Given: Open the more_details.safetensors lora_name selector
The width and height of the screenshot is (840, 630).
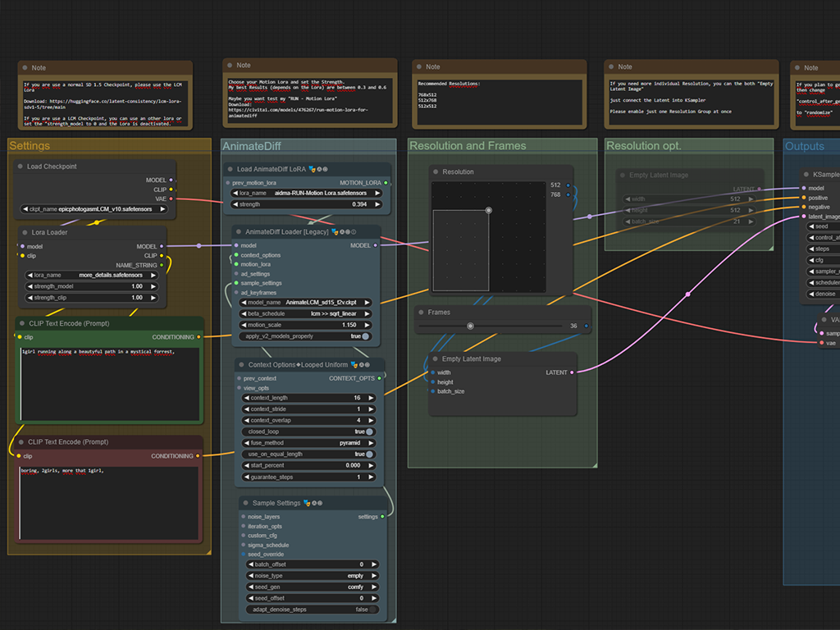Looking at the screenshot, I should 92,276.
